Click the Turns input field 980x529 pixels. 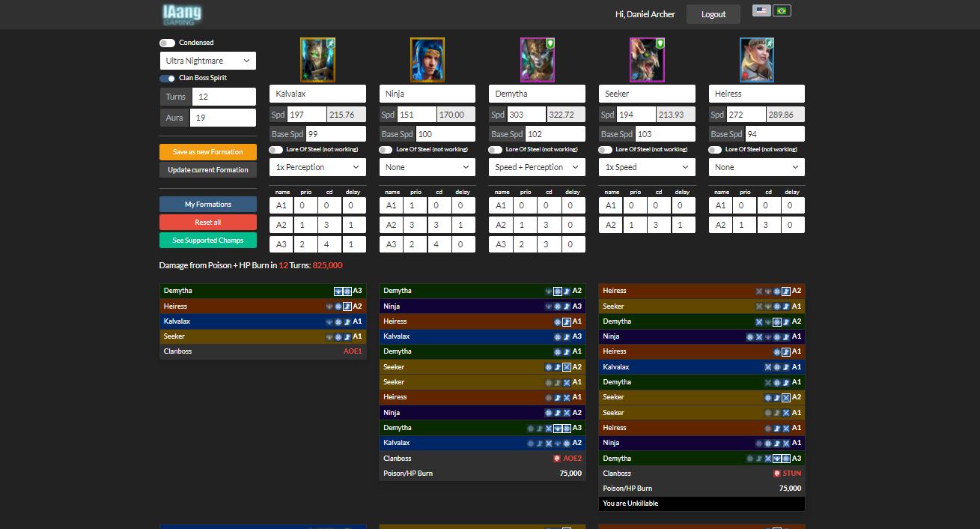click(x=224, y=97)
